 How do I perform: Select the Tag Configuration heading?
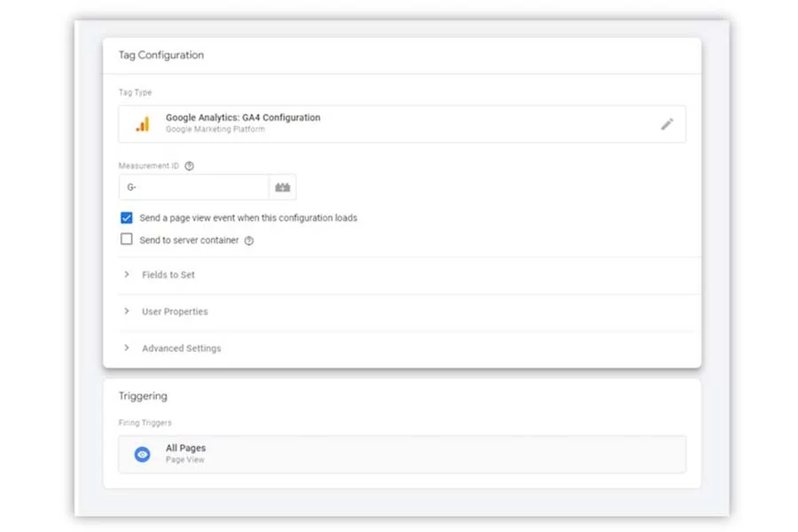pyautogui.click(x=161, y=55)
